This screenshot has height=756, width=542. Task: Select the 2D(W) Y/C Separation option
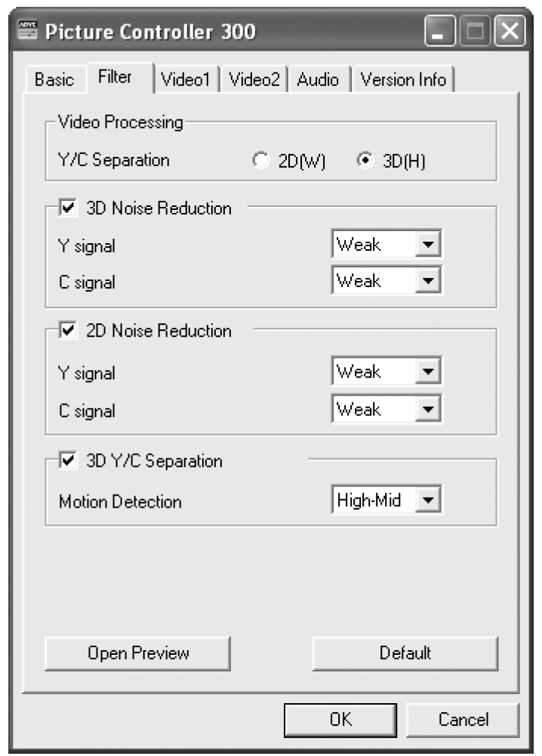coord(288,161)
